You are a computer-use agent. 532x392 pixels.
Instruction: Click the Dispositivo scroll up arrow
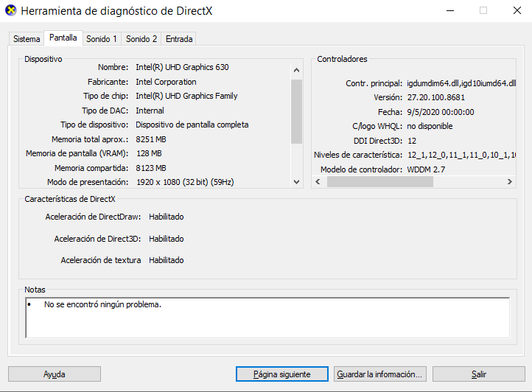(296, 70)
